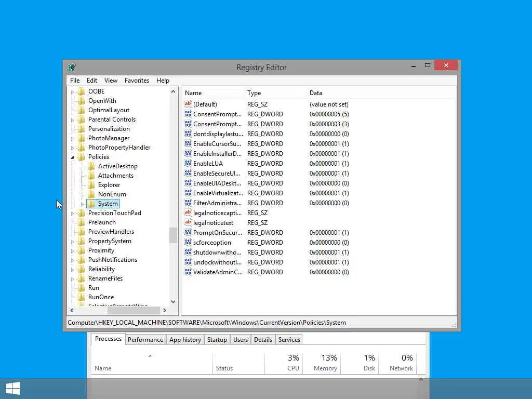Select the RenameFiles key
Screen dimensions: 532x399
pyautogui.click(x=105, y=278)
